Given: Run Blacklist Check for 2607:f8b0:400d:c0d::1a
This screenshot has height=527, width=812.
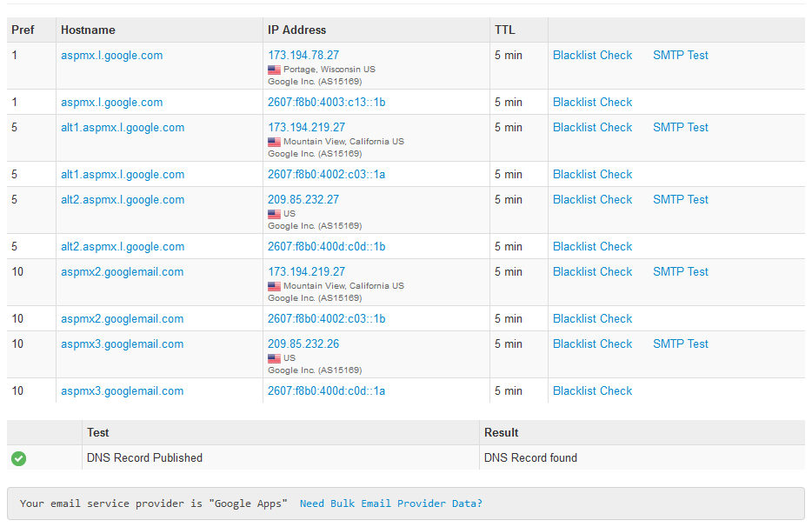Looking at the screenshot, I should point(592,391).
